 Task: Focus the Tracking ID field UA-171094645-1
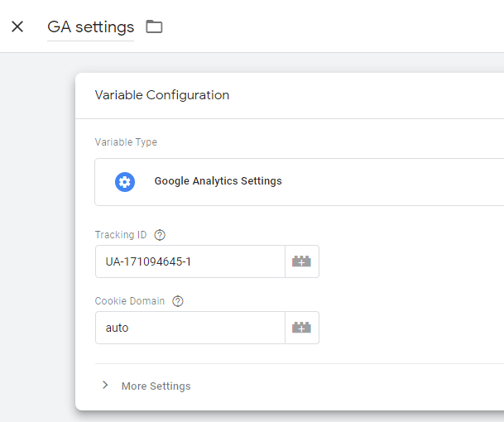point(190,261)
